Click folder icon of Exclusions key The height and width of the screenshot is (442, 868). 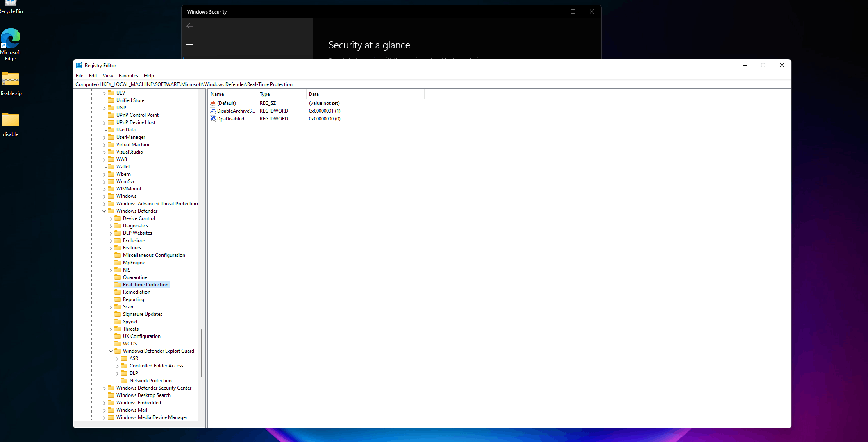tap(118, 240)
